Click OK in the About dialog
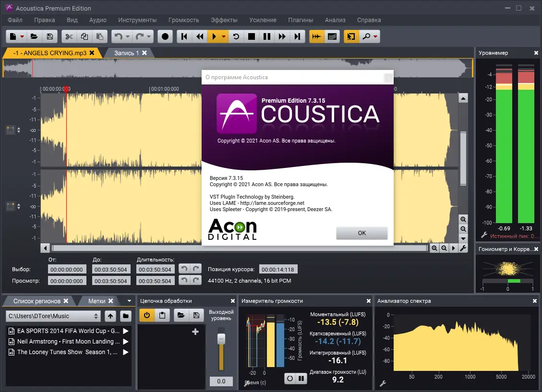Viewport: 542px width, 392px height. pos(361,233)
